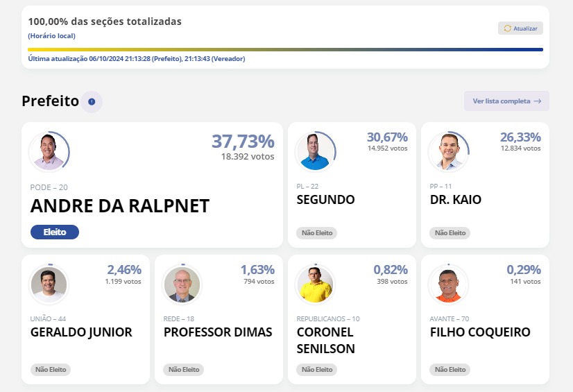Click the ANDRE DA RALPNET name
573x392 pixels.
(x=120, y=206)
